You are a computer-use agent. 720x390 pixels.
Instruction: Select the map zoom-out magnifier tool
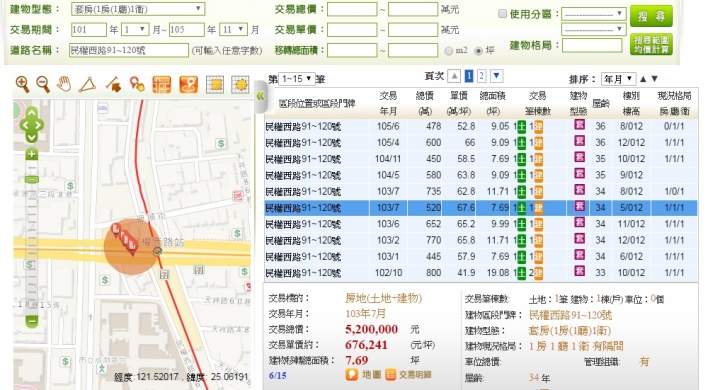click(43, 85)
